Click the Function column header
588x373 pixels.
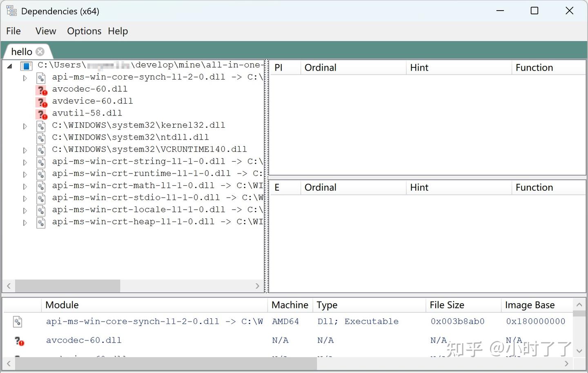click(534, 67)
